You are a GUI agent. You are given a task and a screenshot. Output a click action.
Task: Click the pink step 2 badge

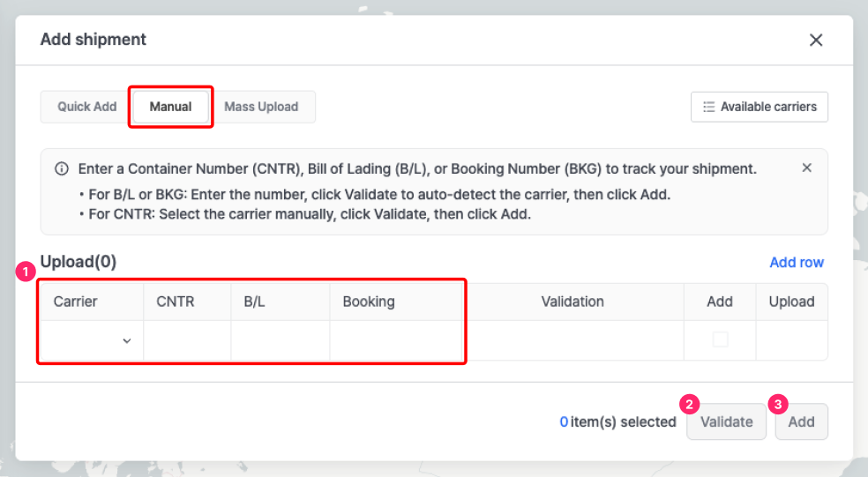[689, 405]
